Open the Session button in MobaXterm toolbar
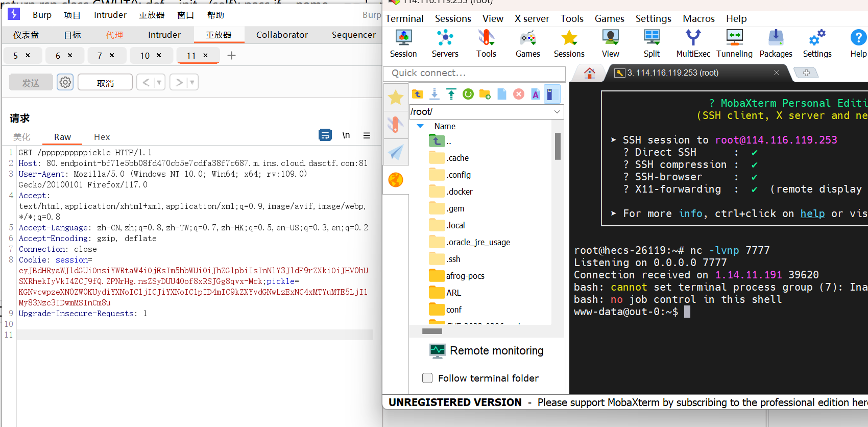This screenshot has height=427, width=868. pos(403,43)
